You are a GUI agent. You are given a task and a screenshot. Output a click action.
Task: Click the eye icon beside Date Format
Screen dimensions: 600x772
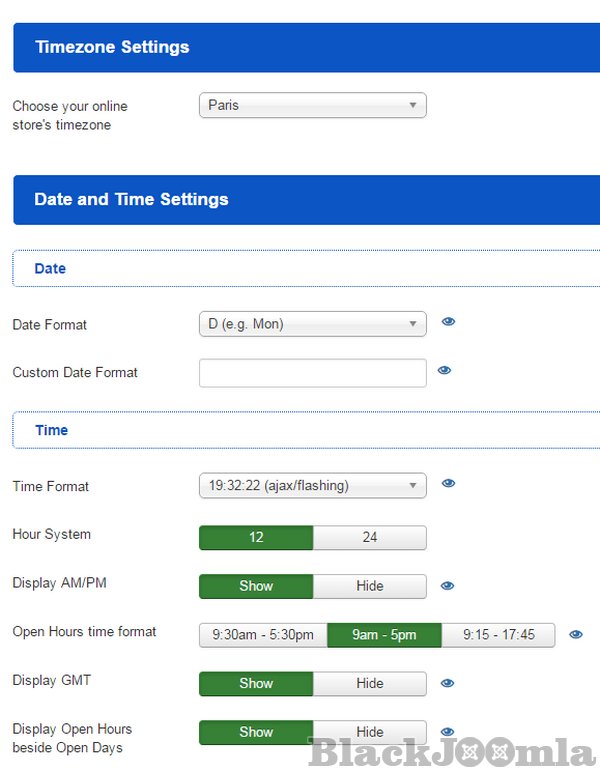click(448, 322)
